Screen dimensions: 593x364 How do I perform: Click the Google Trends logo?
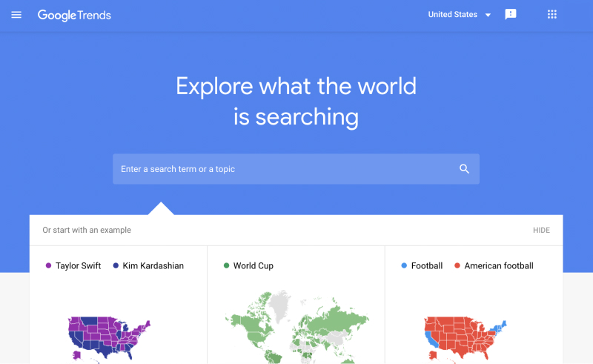pos(74,15)
